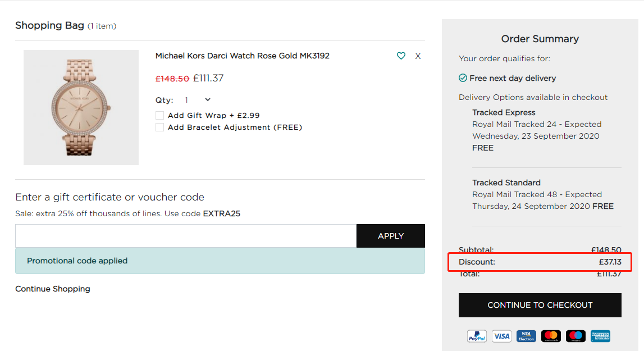Click the Shopping Bag heading

[50, 25]
